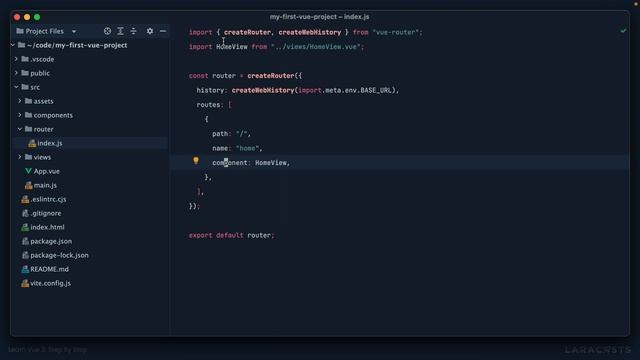Click the routes: [ line
Image resolution: width=640 pixels, height=360 pixels.
pyautogui.click(x=214, y=105)
